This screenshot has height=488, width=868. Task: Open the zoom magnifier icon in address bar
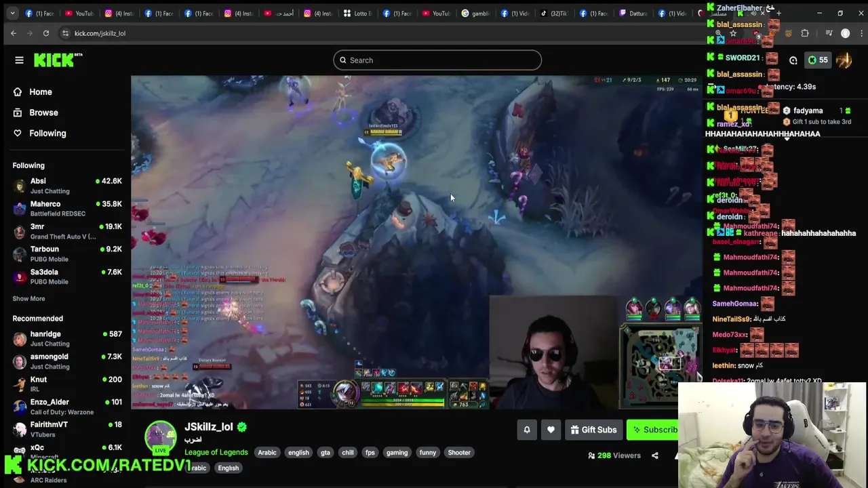pos(718,33)
